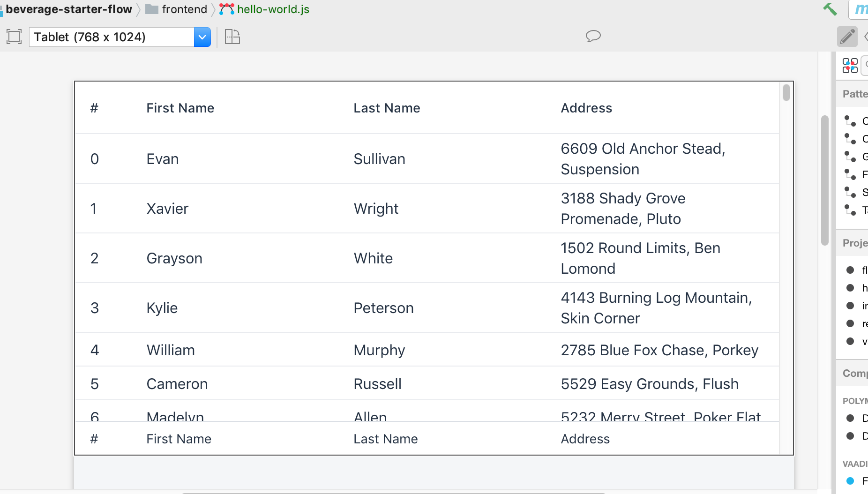Sort the grid by First Name column

pos(180,108)
